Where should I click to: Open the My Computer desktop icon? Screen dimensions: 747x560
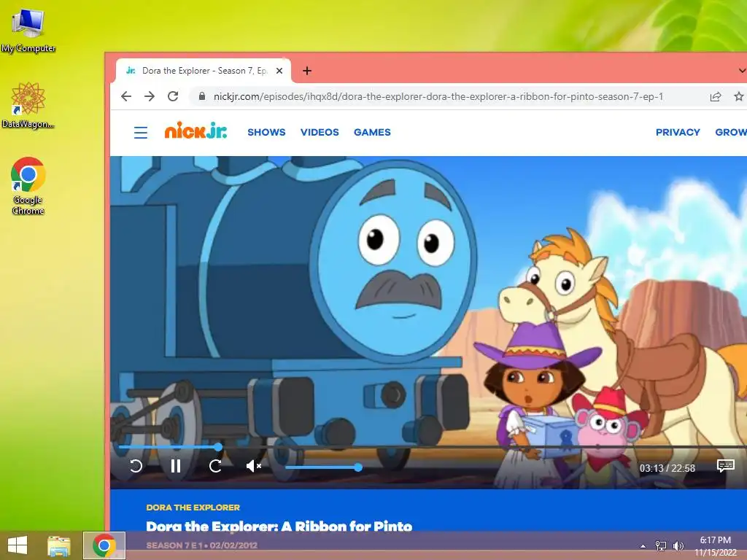pos(28,30)
